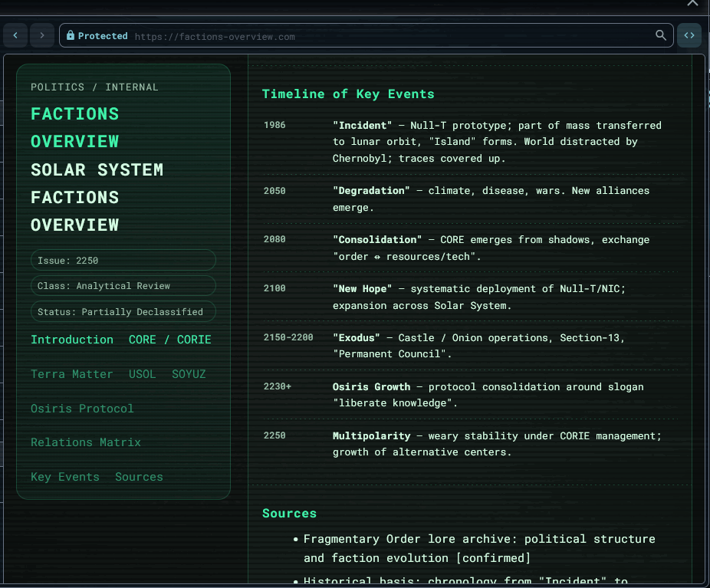Jump to the Key Events section

64,477
